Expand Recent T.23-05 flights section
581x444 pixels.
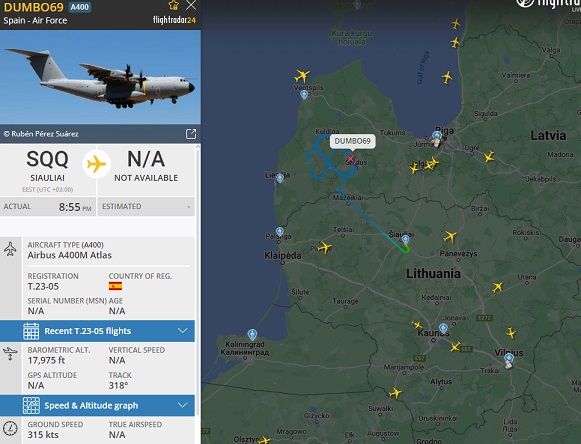point(97,331)
